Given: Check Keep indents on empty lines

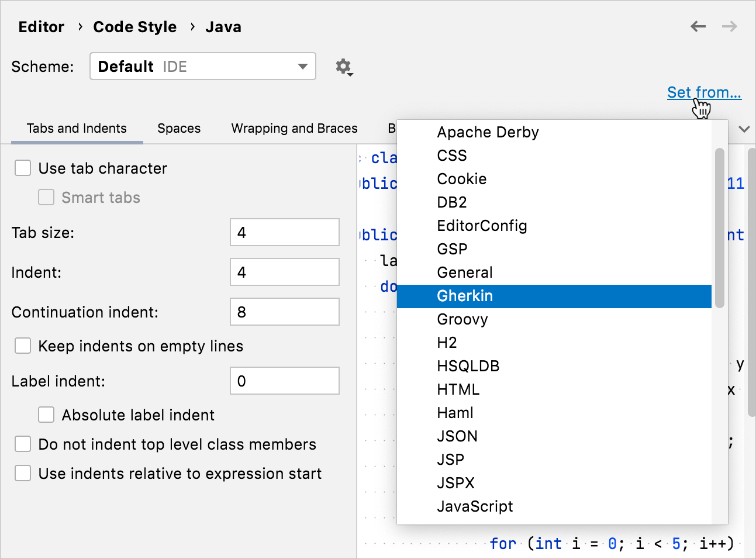Looking at the screenshot, I should click(x=22, y=346).
